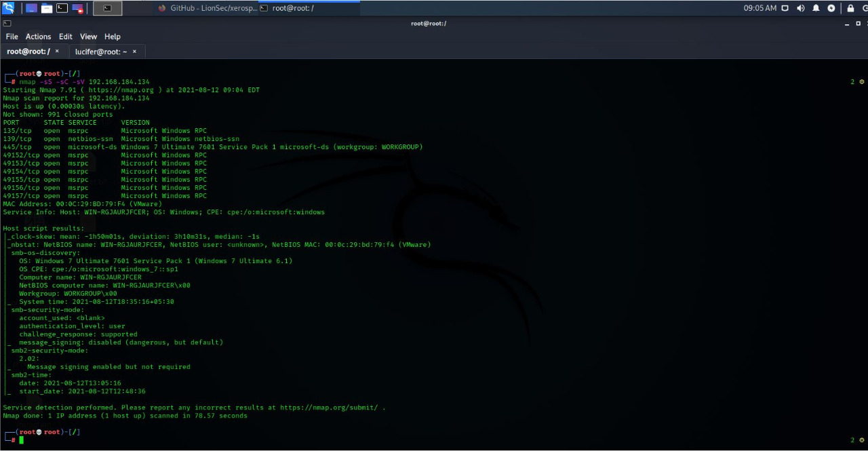Open the file manager from top panel
The image size is (868, 451).
pos(47,8)
